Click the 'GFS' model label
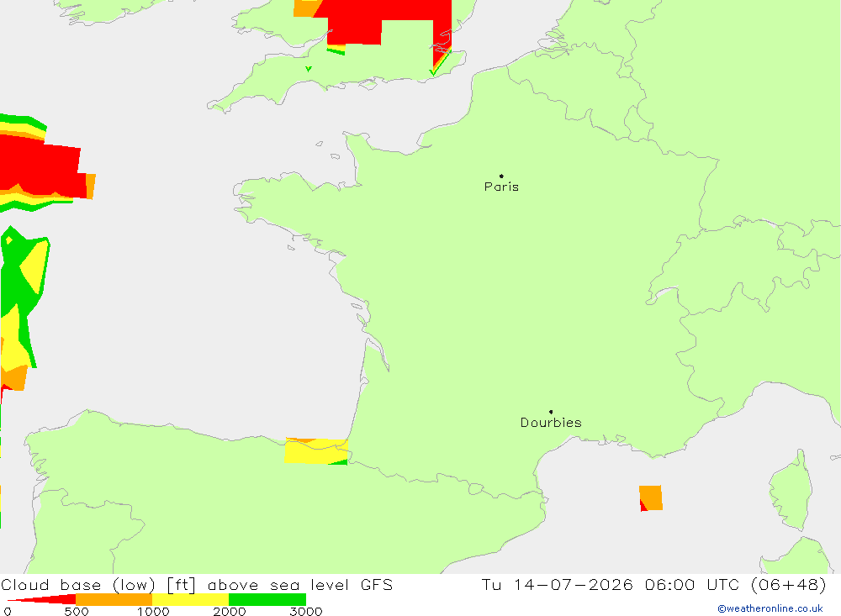The width and height of the screenshot is (841, 616). (x=377, y=584)
